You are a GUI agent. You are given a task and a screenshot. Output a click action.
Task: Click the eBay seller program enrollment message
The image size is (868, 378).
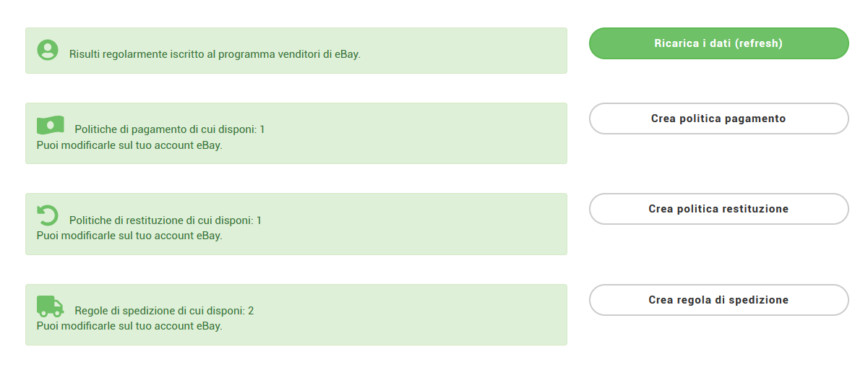(215, 54)
